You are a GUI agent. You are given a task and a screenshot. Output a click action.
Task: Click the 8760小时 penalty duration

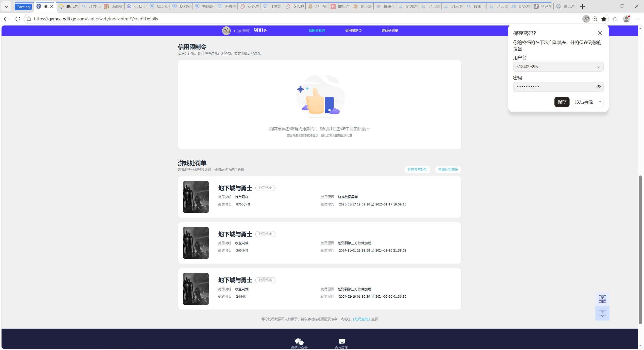pos(243,204)
